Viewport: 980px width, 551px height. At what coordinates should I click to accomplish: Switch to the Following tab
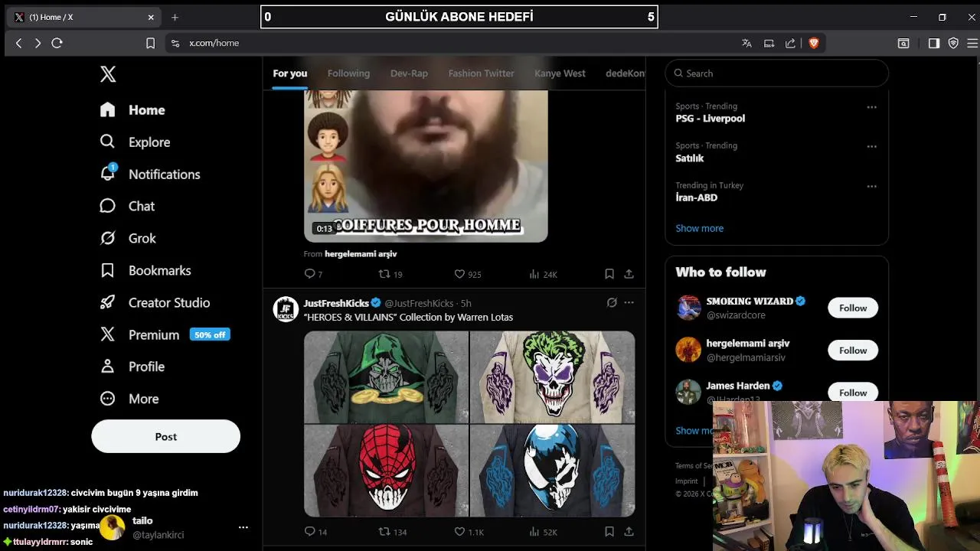click(x=348, y=73)
